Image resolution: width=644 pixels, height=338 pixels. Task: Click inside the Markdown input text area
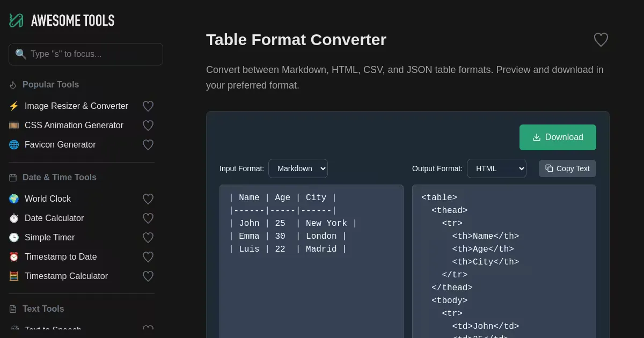click(x=311, y=290)
